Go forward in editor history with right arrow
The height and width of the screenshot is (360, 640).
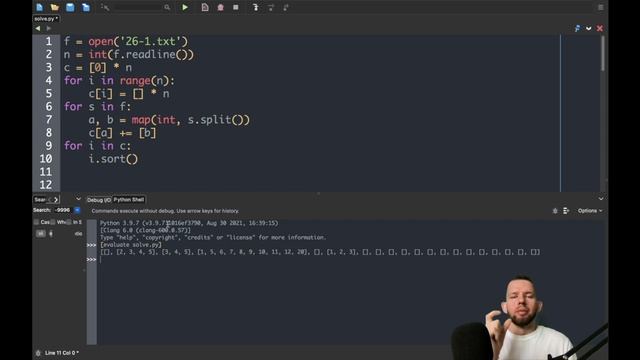pyautogui.click(x=49, y=29)
